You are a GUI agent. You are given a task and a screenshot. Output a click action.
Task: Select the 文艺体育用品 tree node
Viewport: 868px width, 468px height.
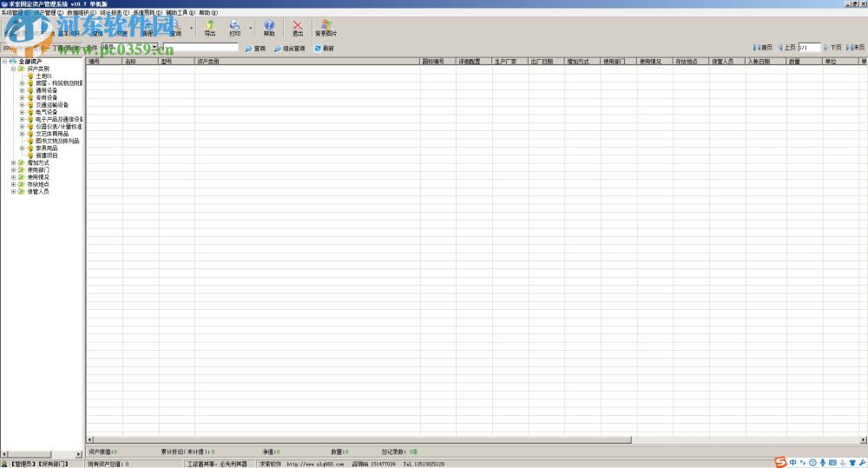pos(52,134)
